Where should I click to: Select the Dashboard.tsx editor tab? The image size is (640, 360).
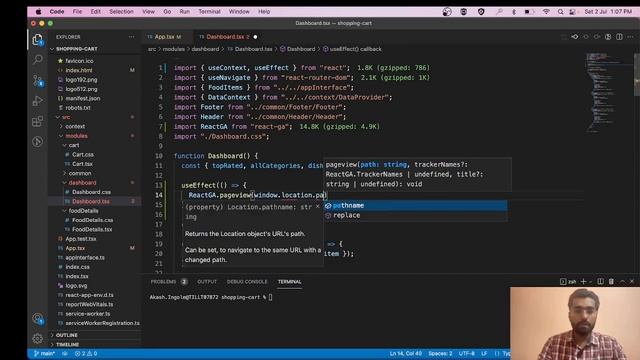[x=227, y=37]
